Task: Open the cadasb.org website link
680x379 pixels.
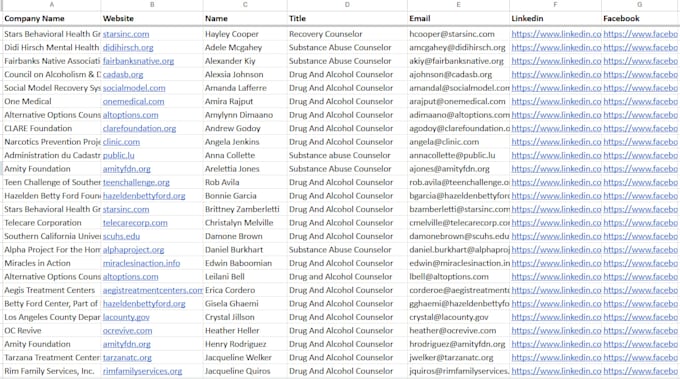Action: coord(123,74)
